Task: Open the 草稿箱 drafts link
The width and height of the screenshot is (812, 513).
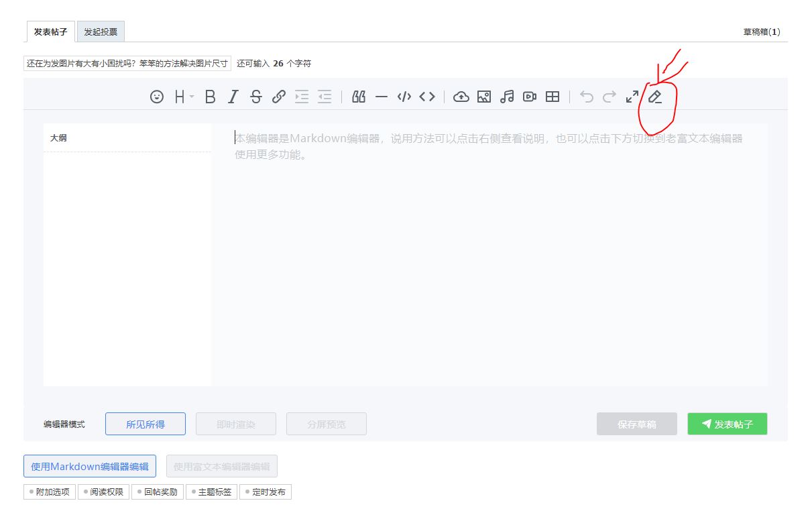Action: 761,32
